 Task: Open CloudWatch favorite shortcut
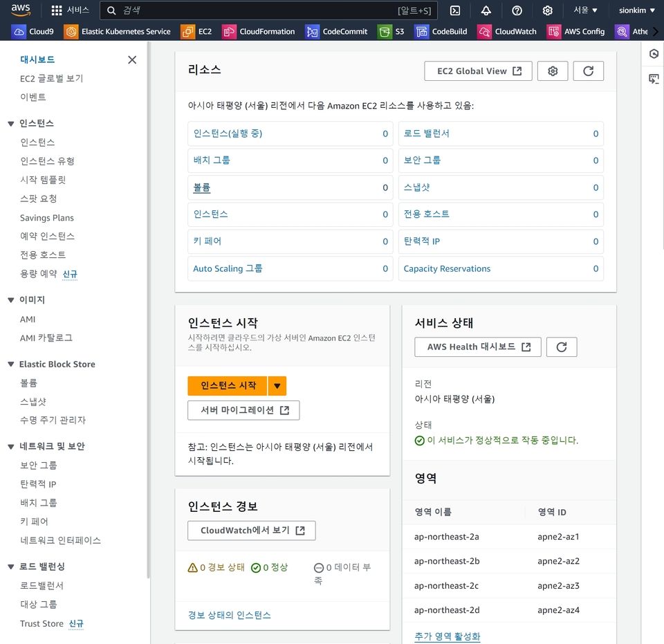(x=507, y=31)
